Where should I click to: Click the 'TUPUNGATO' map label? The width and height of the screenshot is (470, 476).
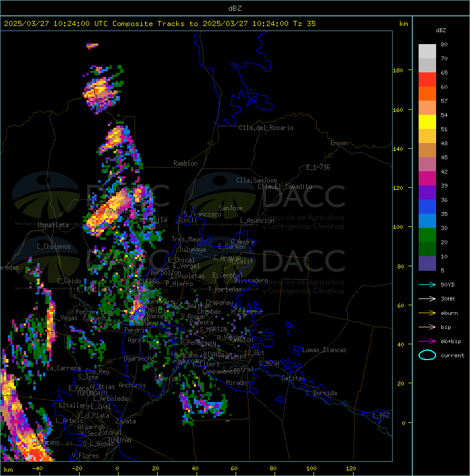[x=92, y=393]
